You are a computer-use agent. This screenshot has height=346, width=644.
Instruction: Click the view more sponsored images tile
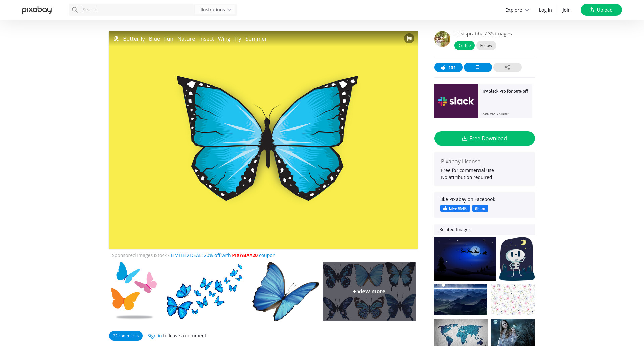tap(369, 291)
